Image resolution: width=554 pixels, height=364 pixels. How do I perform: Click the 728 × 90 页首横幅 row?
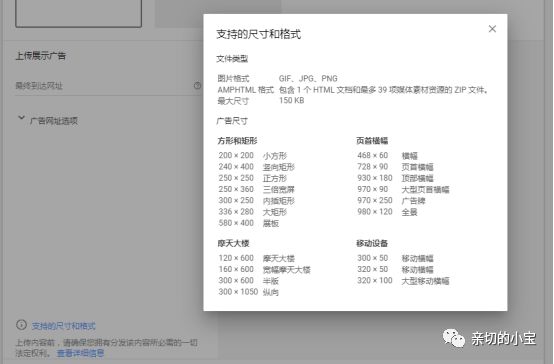click(x=395, y=167)
